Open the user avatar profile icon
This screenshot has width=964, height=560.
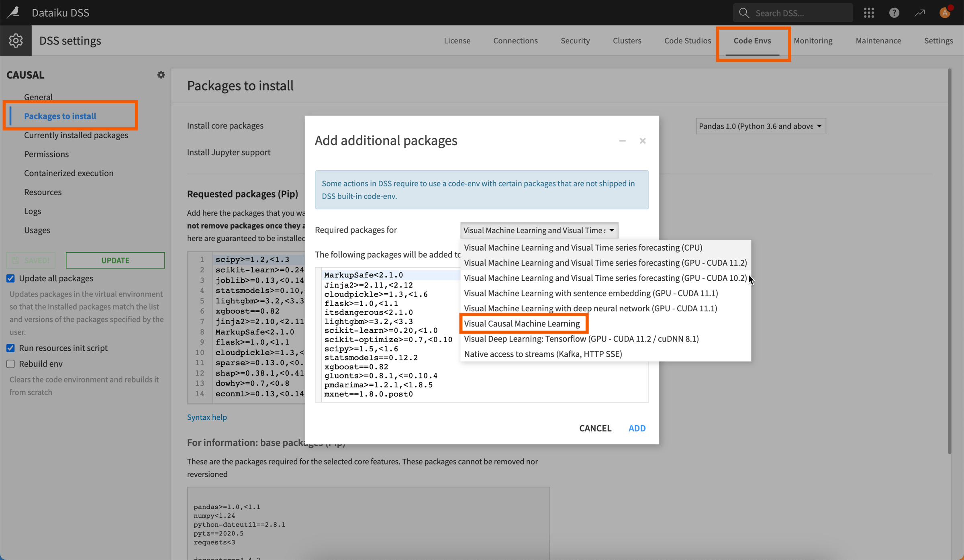(945, 12)
